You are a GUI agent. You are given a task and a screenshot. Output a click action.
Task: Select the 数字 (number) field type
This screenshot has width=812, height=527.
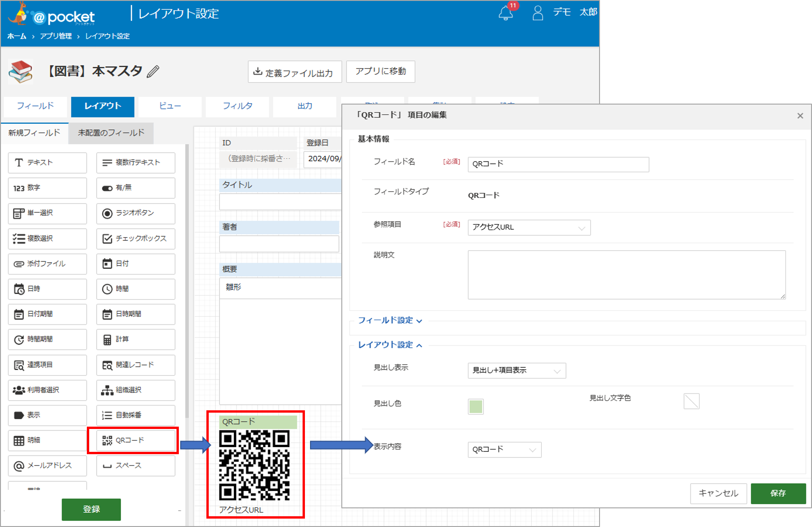(47, 188)
